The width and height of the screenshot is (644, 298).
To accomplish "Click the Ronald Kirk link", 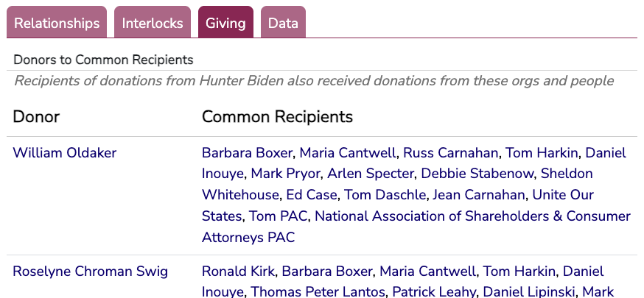I will [x=238, y=272].
